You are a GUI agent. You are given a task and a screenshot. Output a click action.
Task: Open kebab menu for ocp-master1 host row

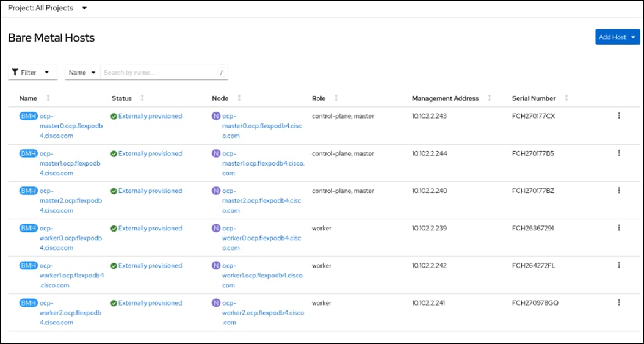tap(619, 153)
